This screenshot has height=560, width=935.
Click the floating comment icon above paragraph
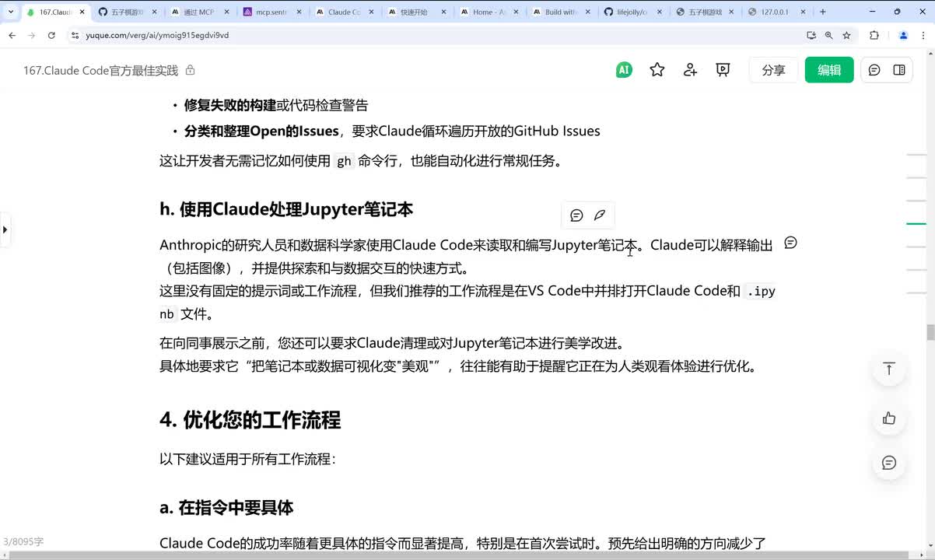click(576, 215)
